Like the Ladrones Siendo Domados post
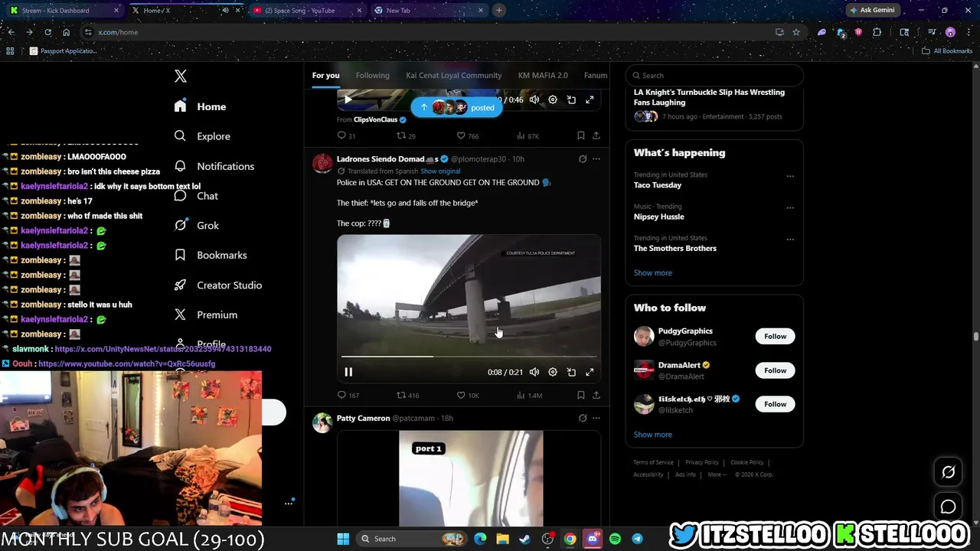Screen dimensions: 980x551 click(468, 395)
